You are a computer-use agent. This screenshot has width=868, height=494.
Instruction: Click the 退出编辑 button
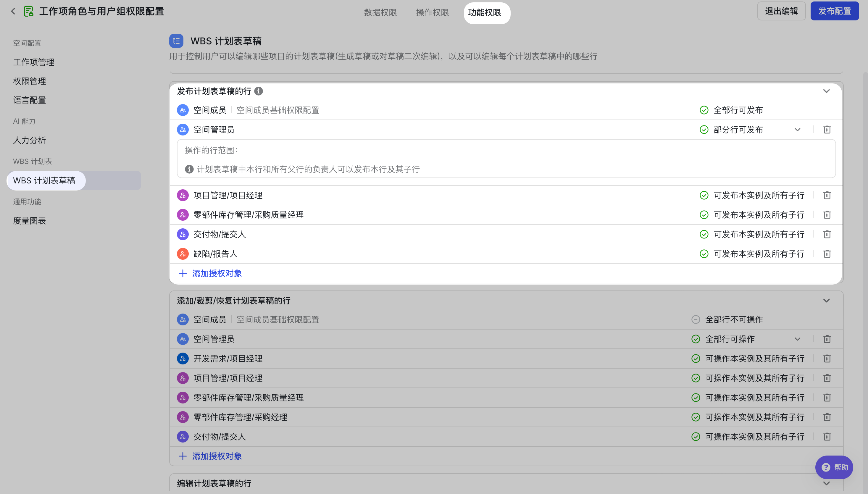coord(782,11)
